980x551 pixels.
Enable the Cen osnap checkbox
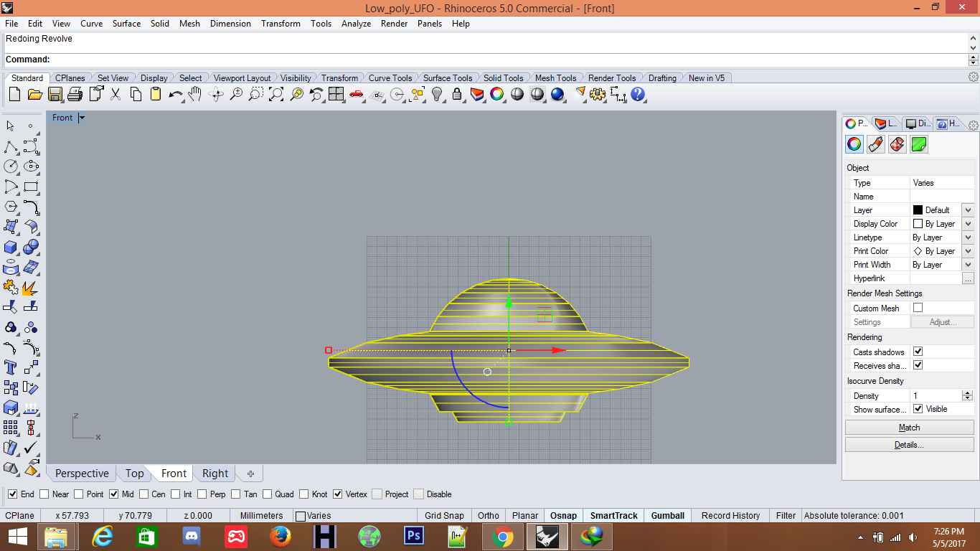click(x=144, y=494)
